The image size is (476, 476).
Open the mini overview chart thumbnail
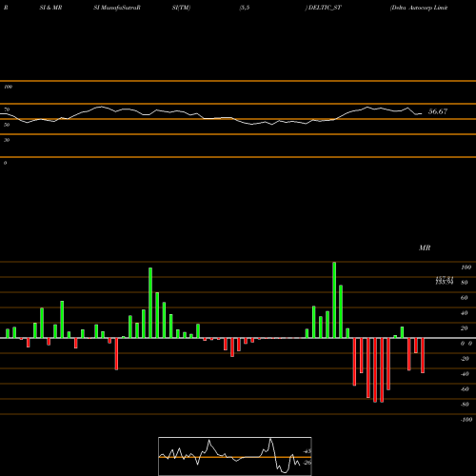coord(235,456)
